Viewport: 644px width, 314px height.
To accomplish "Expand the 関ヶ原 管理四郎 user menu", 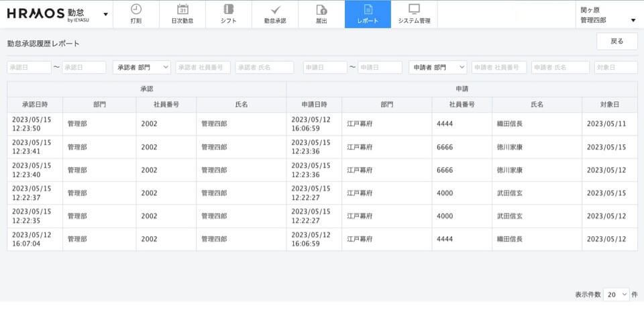I will coord(608,15).
